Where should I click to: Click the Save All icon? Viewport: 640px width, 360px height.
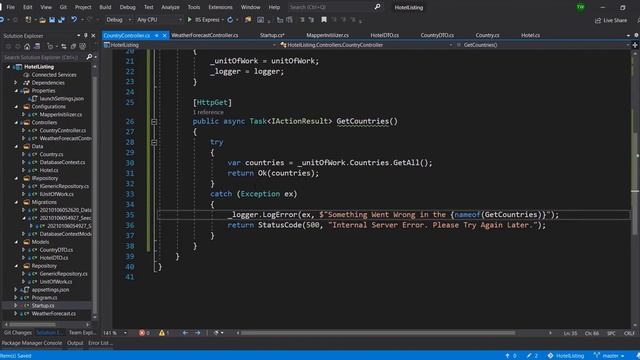point(61,20)
